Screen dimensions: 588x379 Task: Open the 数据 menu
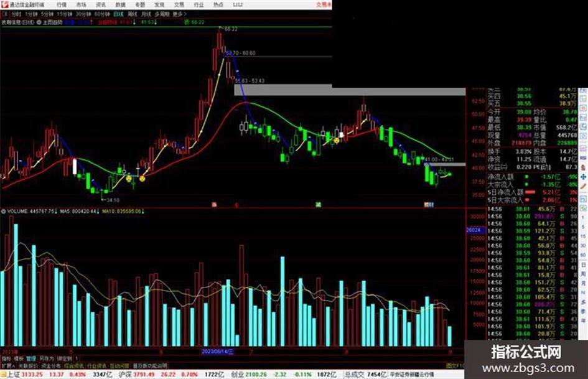point(120,5)
